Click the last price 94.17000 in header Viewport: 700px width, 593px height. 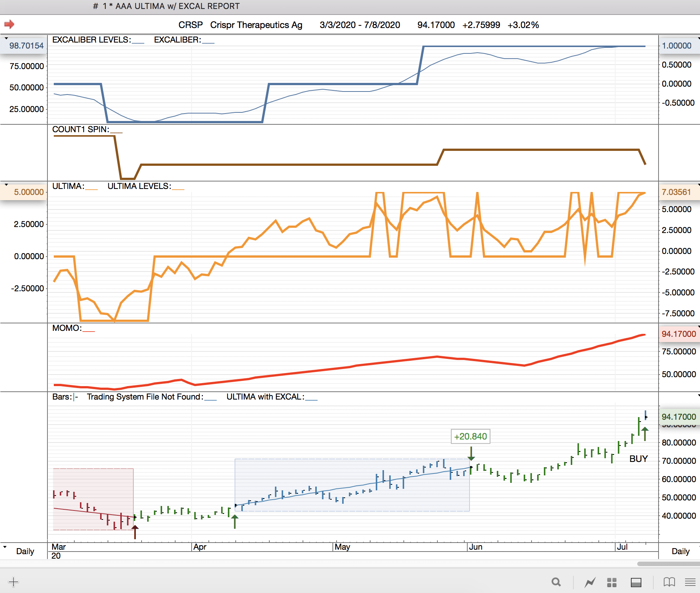[436, 25]
